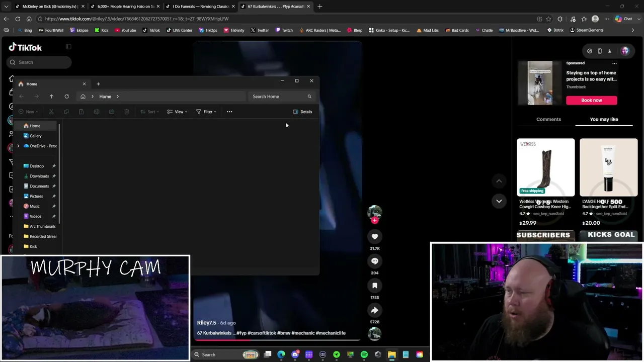Viewport: 644px width, 362px height.
Task: Switch to the Comments tab on TikTok
Action: (548, 119)
